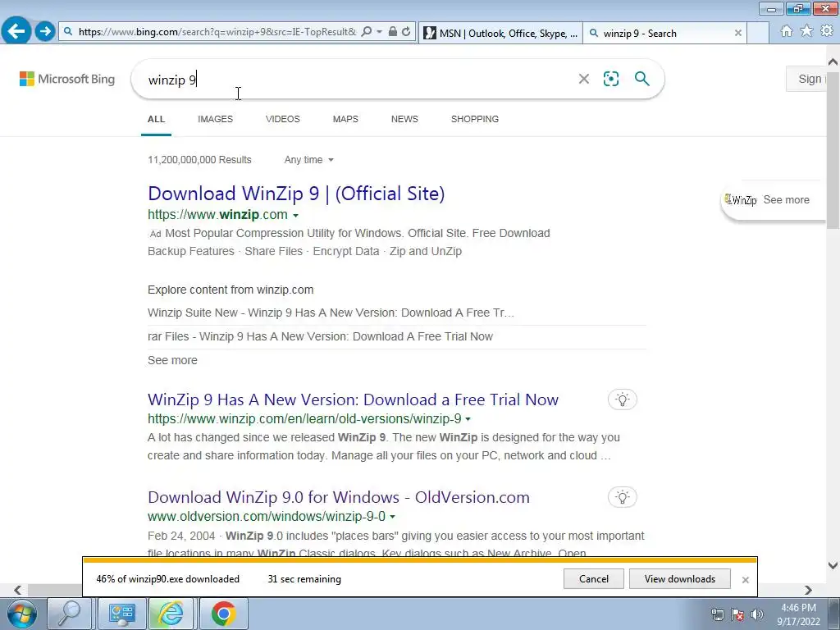The width and height of the screenshot is (840, 630).
Task: Submit search with the magnifier icon
Action: (x=641, y=79)
